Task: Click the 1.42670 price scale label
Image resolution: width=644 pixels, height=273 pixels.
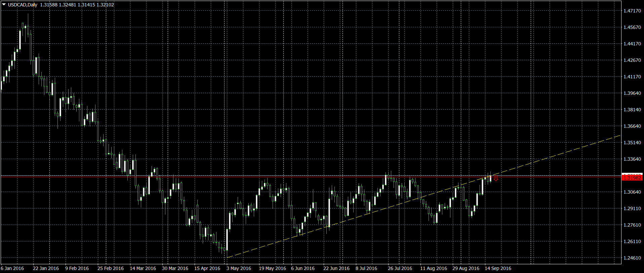Action: pyautogui.click(x=632, y=60)
